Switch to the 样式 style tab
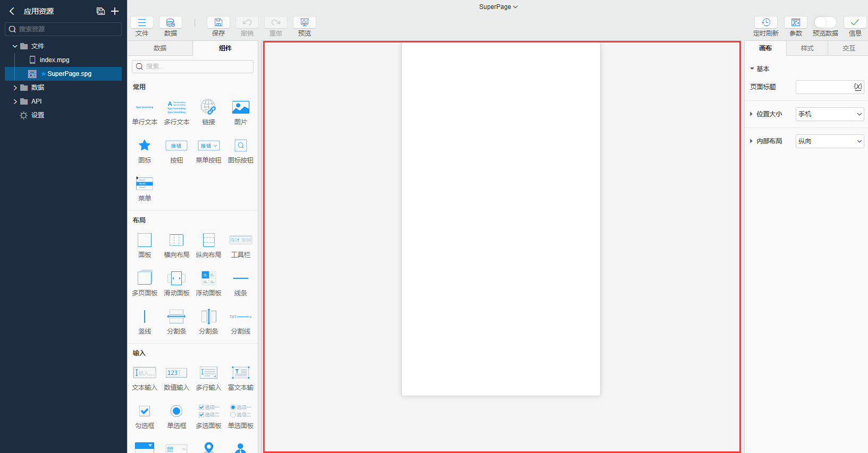Image resolution: width=868 pixels, height=453 pixels. (807, 48)
